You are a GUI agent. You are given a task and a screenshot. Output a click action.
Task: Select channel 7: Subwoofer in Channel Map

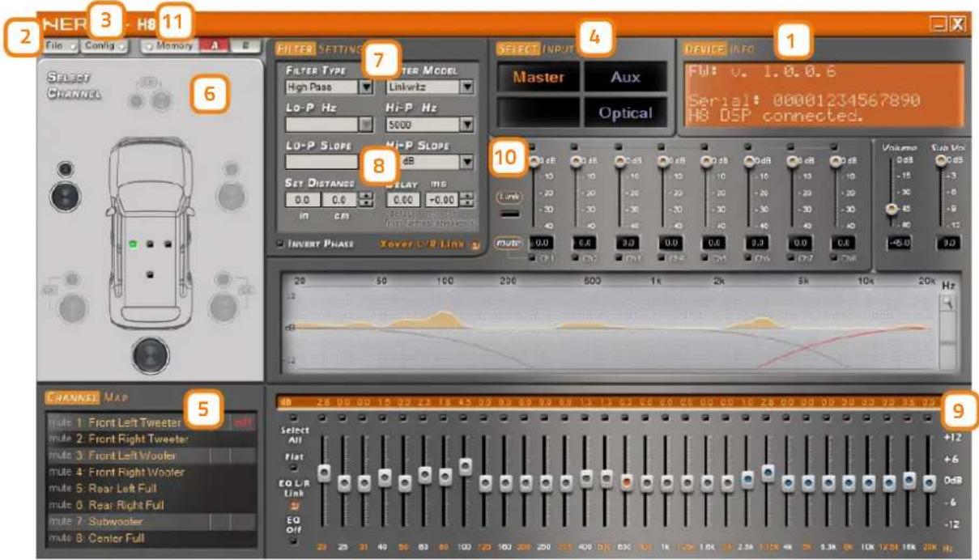[151, 522]
